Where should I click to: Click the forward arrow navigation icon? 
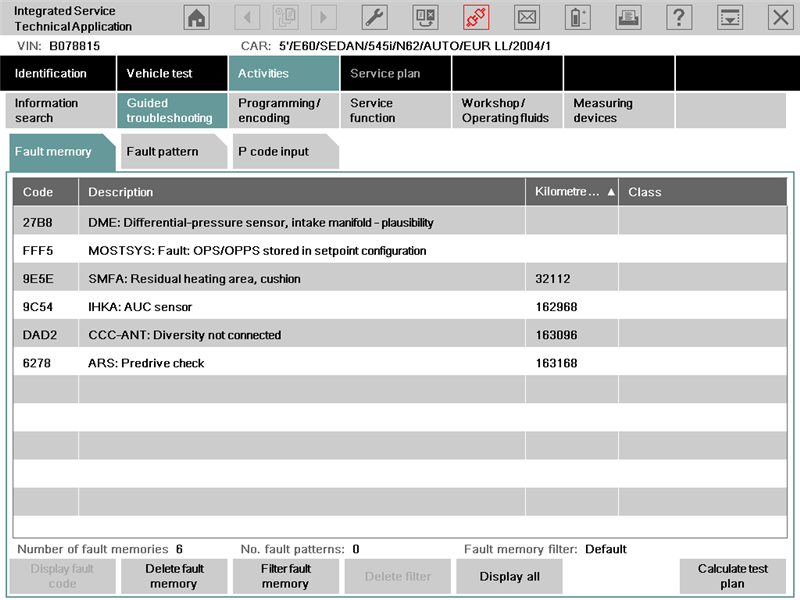coord(323,18)
